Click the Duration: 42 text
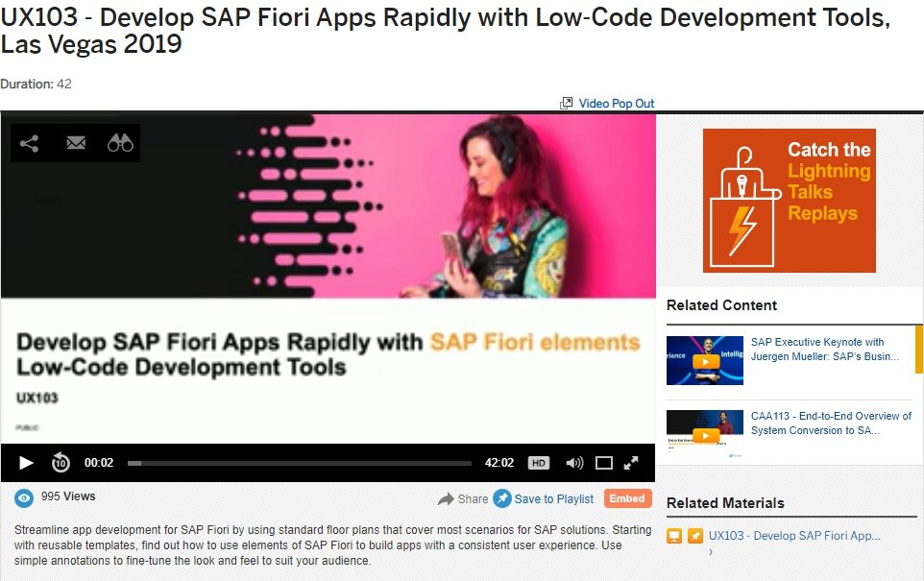 pos(36,85)
